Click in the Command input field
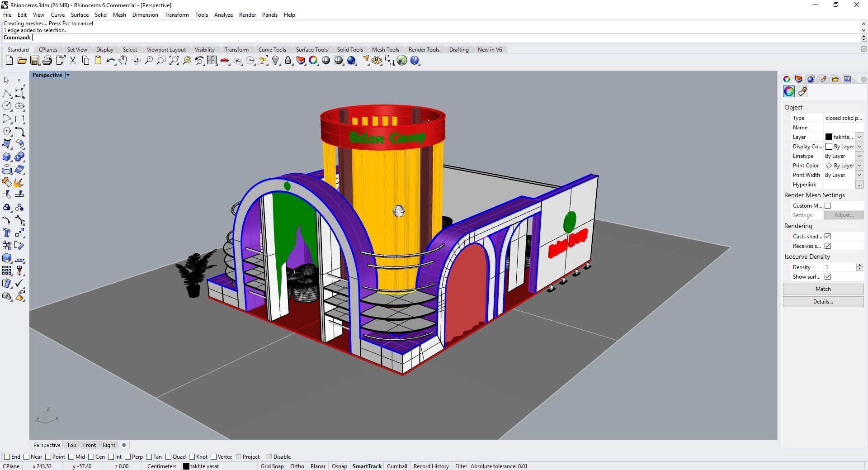 coord(445,38)
